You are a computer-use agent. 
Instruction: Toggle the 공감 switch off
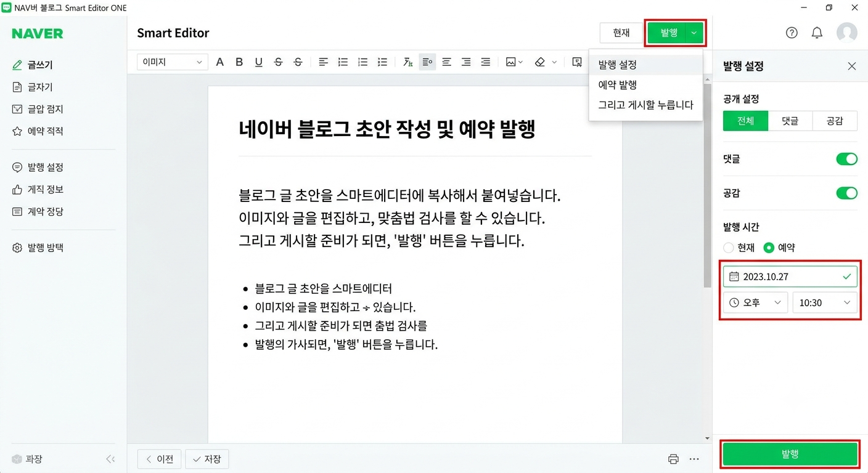846,193
